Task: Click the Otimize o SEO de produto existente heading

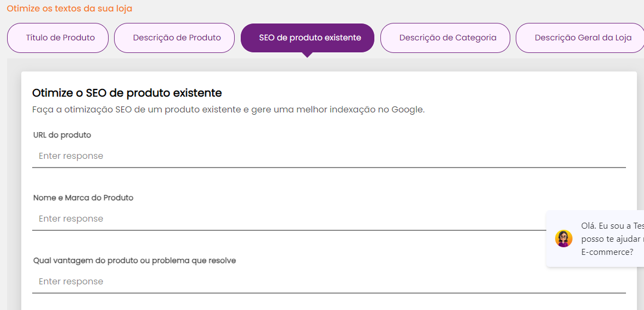Action: tap(127, 93)
